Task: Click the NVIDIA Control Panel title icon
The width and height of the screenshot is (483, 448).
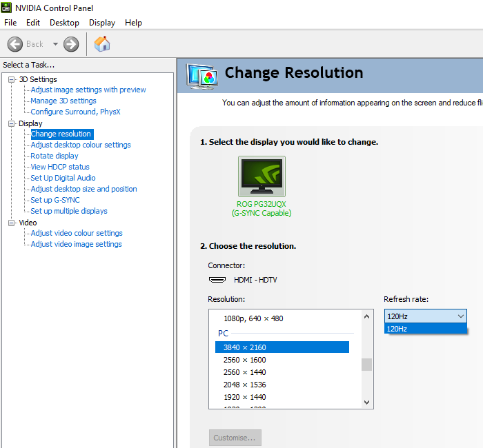Action: click(x=6, y=8)
